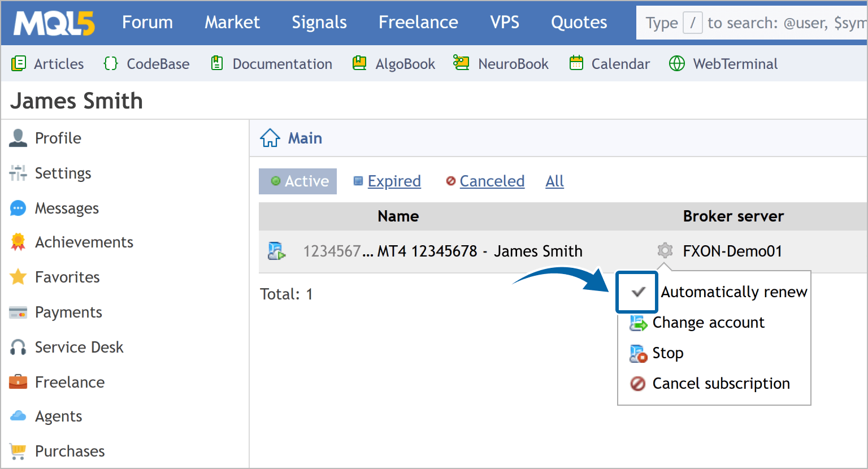
Task: Open Purchases in the sidebar
Action: [70, 451]
